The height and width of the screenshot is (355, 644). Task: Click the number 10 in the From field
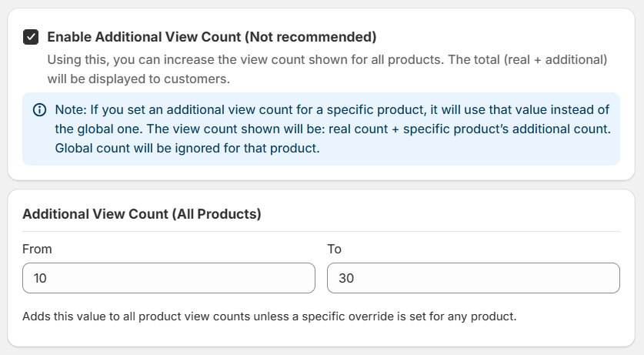[x=40, y=278]
